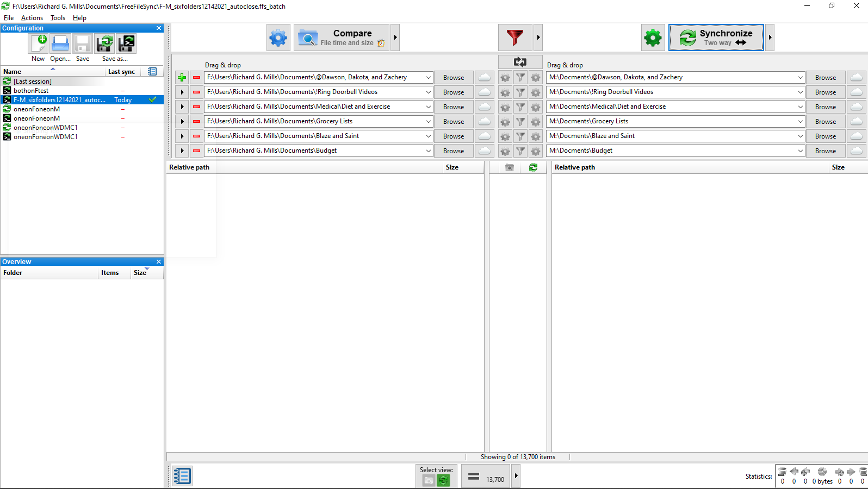This screenshot has width=868, height=489.
Task: Browse for the M:\Docments\!Ring Doorbell Videos folder
Action: 826,92
